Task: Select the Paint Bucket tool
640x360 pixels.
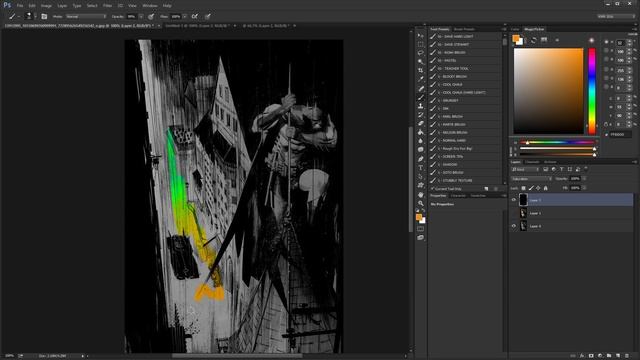Action: coord(420,132)
